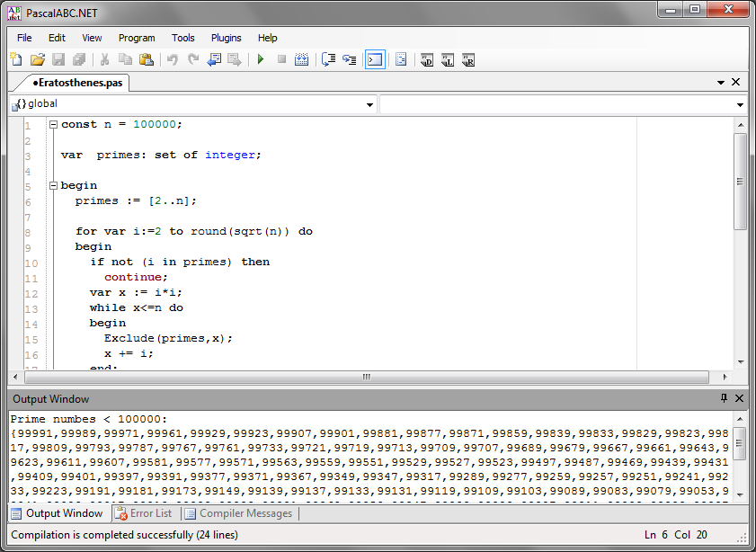The width and height of the screenshot is (756, 552).
Task: Click the editor horizontal scrollbar thumb
Action: [x=366, y=377]
